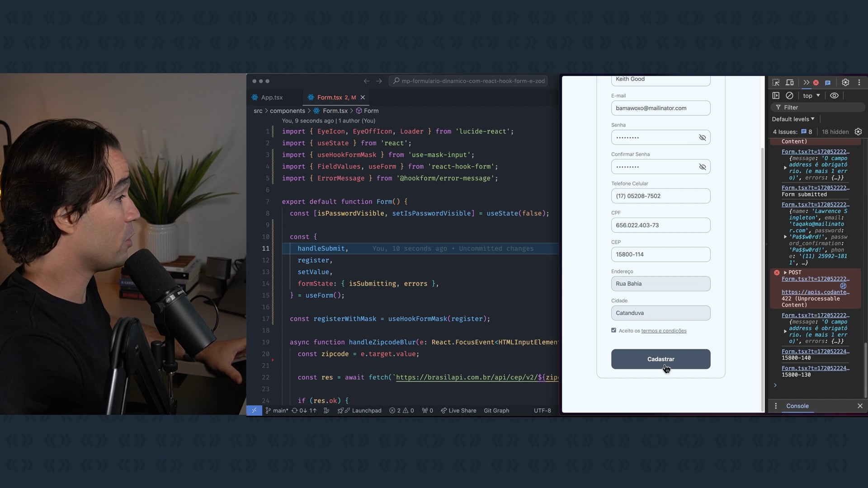This screenshot has height=488, width=868.
Task: Open DevTools settings gear in top toolbar
Action: (x=845, y=83)
